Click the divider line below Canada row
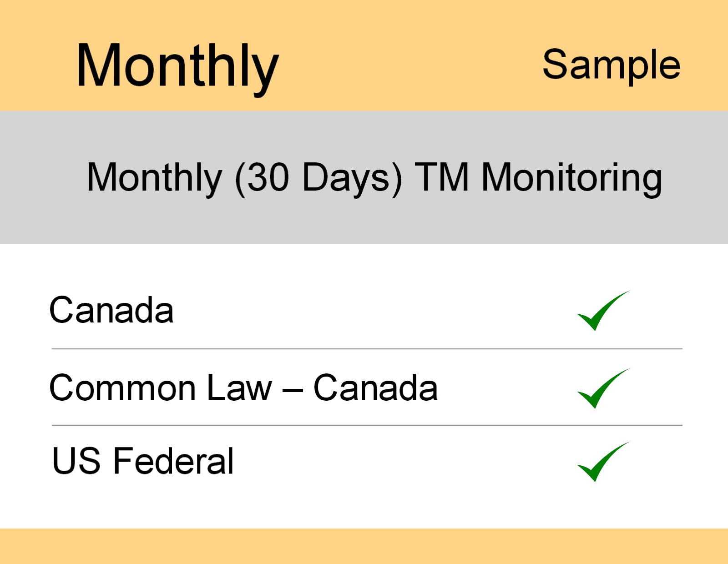728x564 pixels. [x=367, y=349]
